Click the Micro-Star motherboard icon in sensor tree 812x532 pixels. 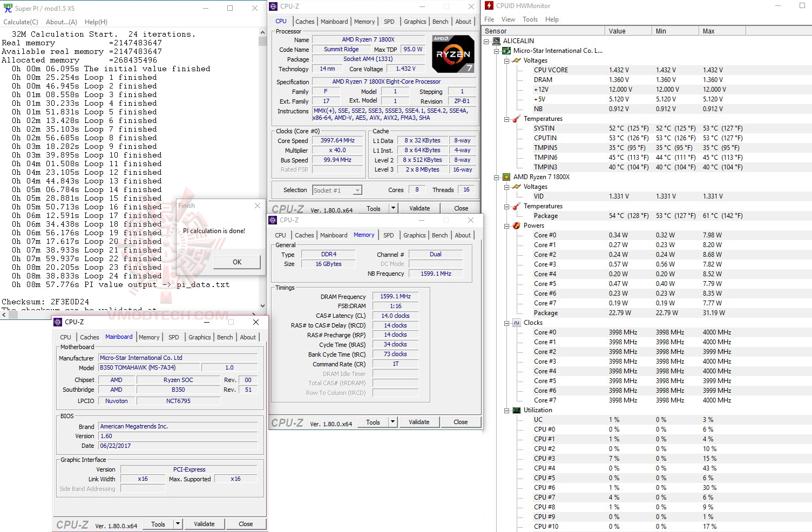[506, 51]
